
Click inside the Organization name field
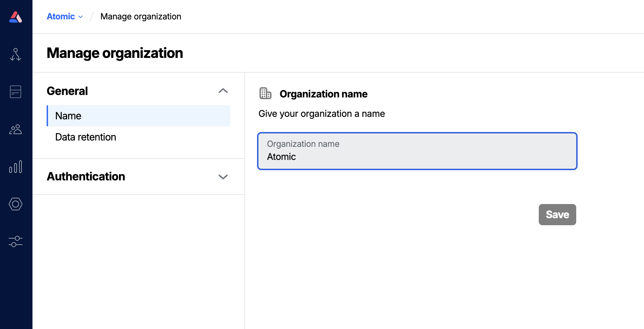tap(417, 151)
